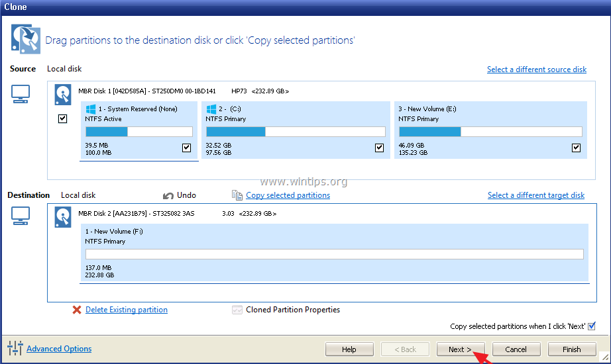This screenshot has width=611, height=364.
Task: Click the '97.56 GB' size value
Action: tap(218, 153)
